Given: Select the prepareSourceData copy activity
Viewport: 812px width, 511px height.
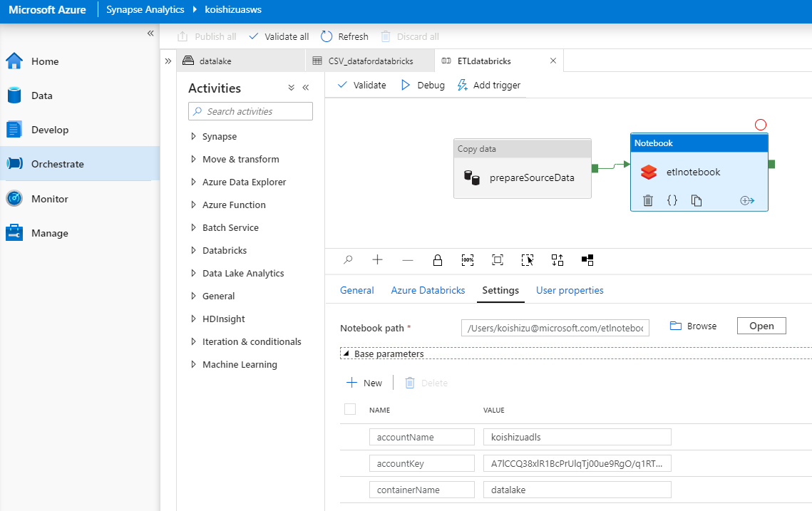Looking at the screenshot, I should tap(522, 169).
